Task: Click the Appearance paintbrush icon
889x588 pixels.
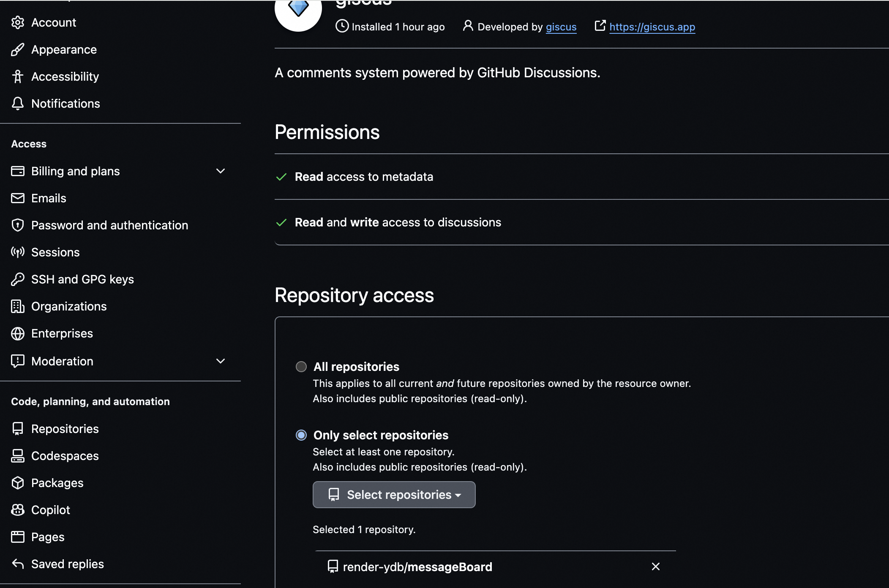Action: tap(17, 49)
